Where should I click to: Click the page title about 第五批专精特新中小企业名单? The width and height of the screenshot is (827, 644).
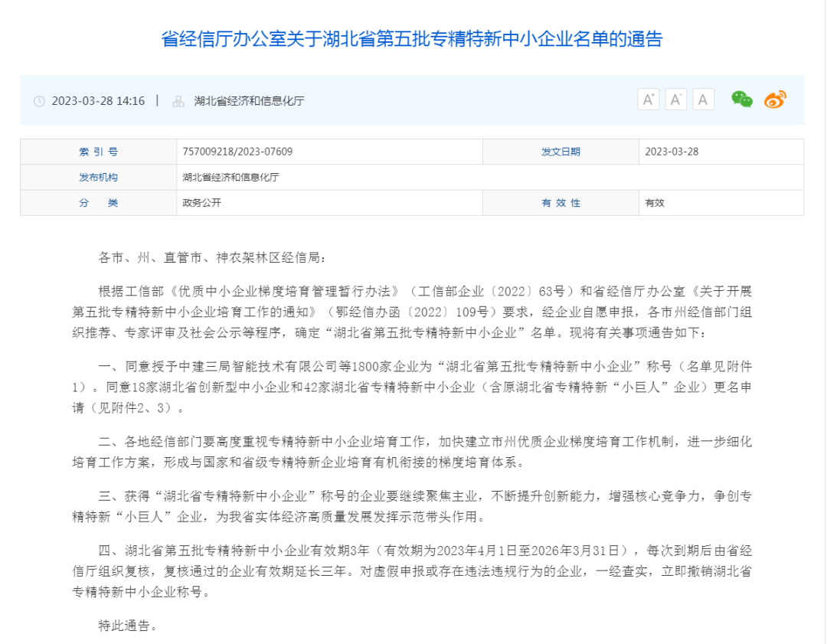(x=411, y=39)
